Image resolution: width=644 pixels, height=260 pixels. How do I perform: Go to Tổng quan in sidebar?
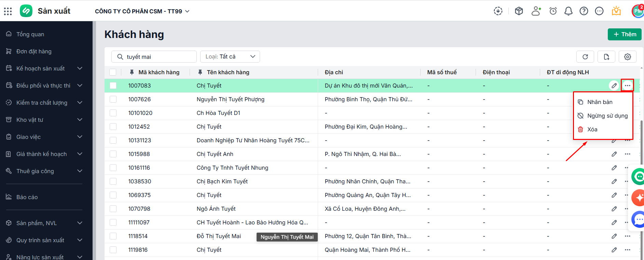(x=30, y=34)
